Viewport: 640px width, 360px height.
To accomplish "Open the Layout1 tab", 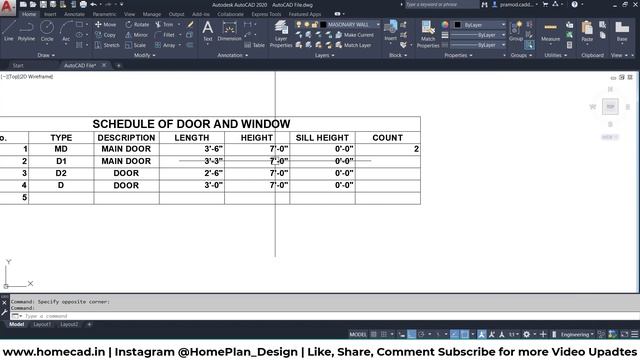I will 42,324.
